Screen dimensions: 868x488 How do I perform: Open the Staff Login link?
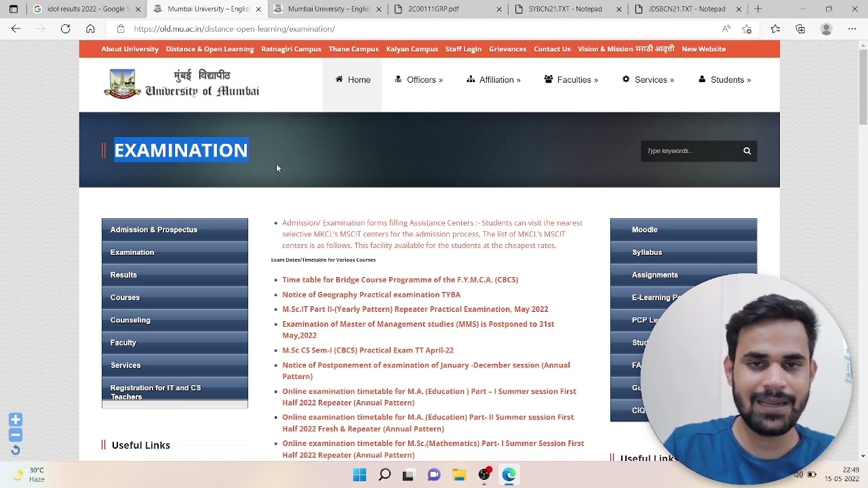pyautogui.click(x=463, y=49)
